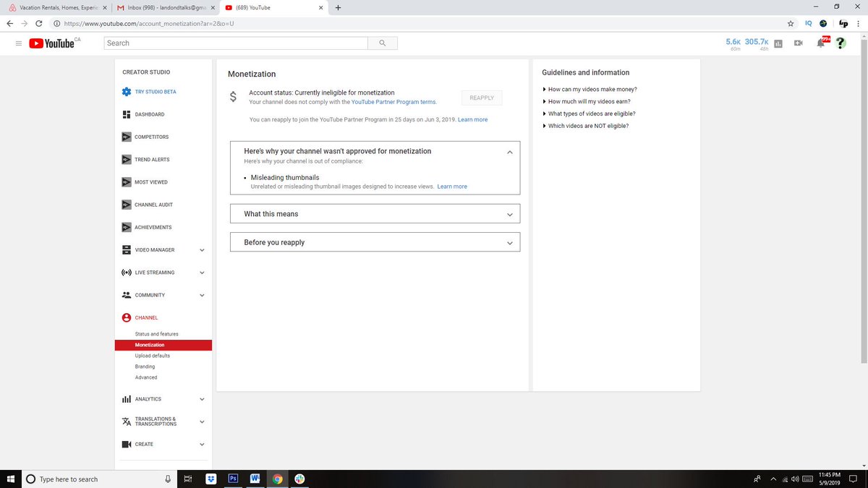Click Learn more after the Jun 3, 2019 date
This screenshot has width=868, height=488.
pyautogui.click(x=472, y=119)
